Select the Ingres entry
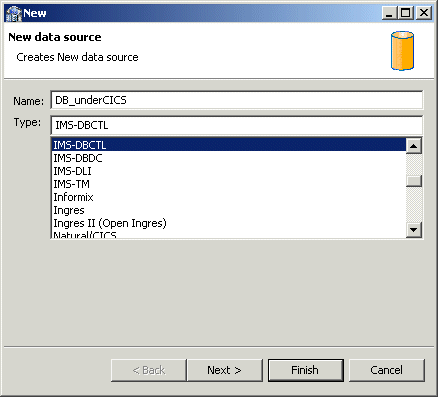The image size is (438, 397). pos(229,210)
